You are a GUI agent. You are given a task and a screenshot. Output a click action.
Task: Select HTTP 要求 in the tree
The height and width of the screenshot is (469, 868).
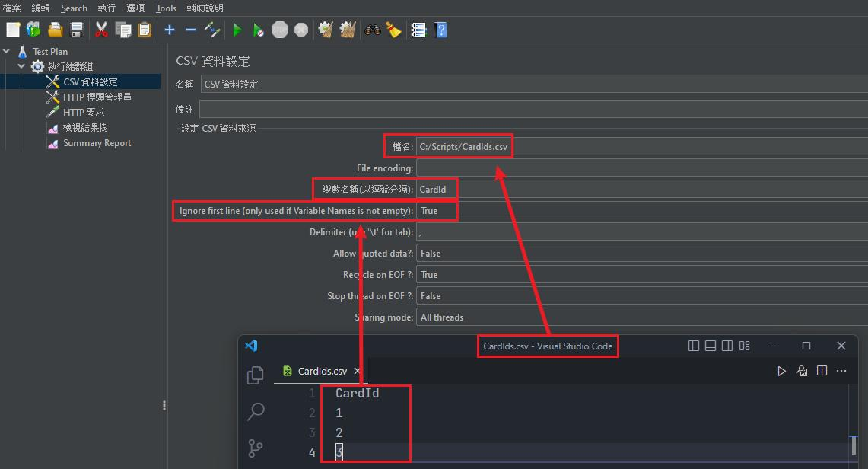click(84, 113)
